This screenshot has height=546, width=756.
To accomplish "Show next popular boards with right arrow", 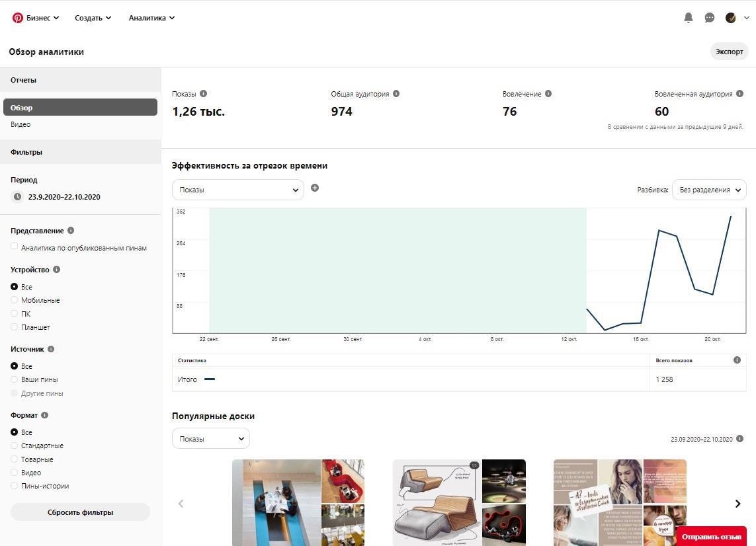I will pyautogui.click(x=737, y=504).
